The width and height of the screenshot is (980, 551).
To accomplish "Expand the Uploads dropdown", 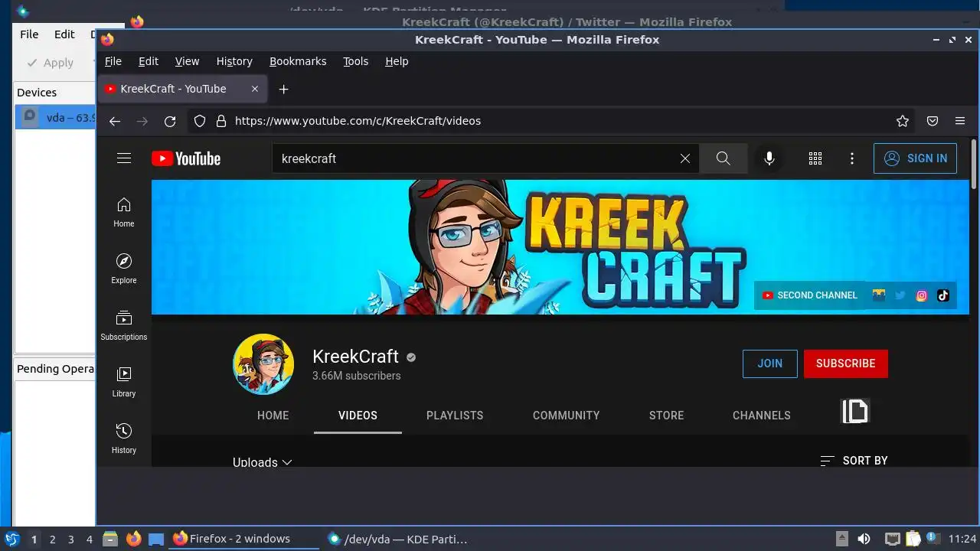I will point(263,462).
